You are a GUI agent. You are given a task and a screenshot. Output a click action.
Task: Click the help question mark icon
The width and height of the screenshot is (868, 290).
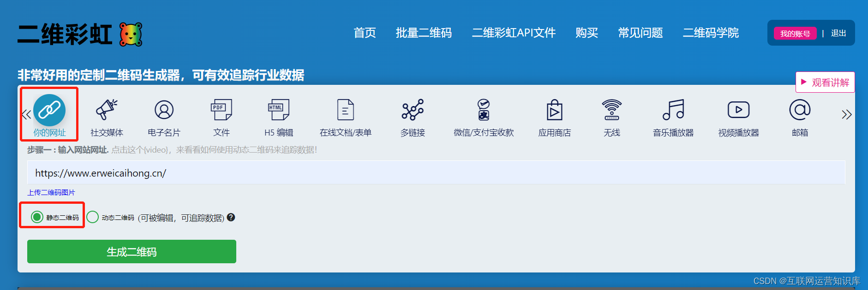coord(231,217)
